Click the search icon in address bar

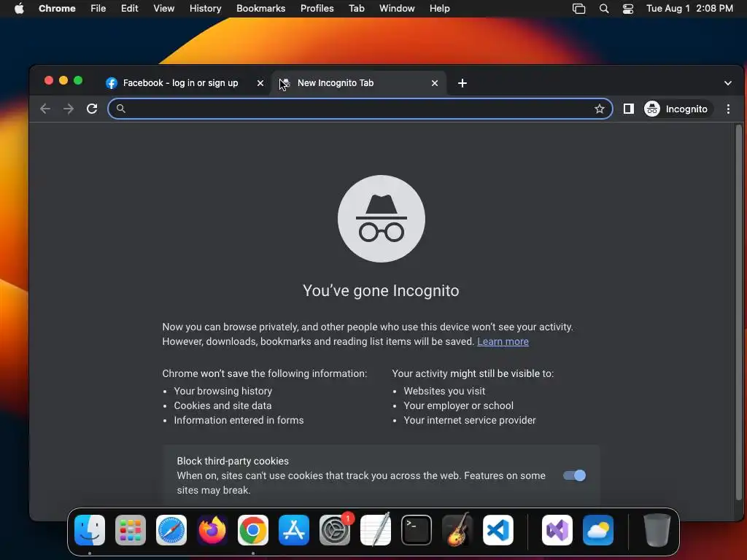(x=121, y=109)
